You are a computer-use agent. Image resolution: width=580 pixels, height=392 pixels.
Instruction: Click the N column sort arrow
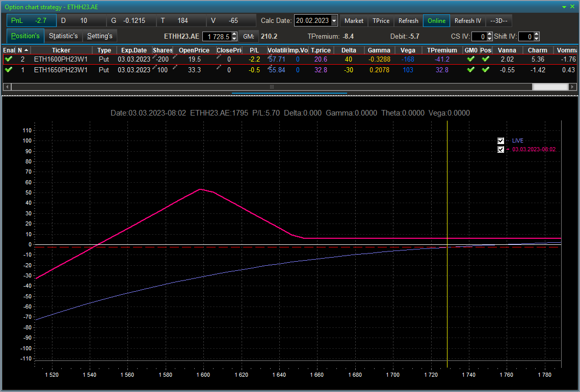[26, 50]
